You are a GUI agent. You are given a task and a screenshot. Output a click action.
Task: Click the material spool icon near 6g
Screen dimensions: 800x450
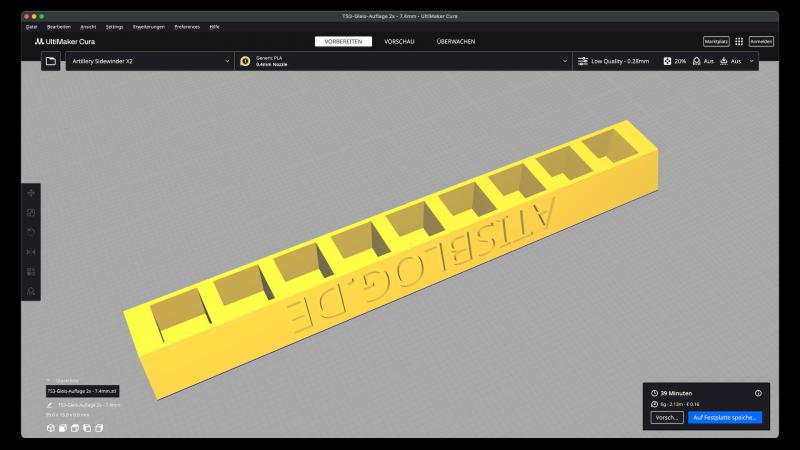(x=654, y=404)
